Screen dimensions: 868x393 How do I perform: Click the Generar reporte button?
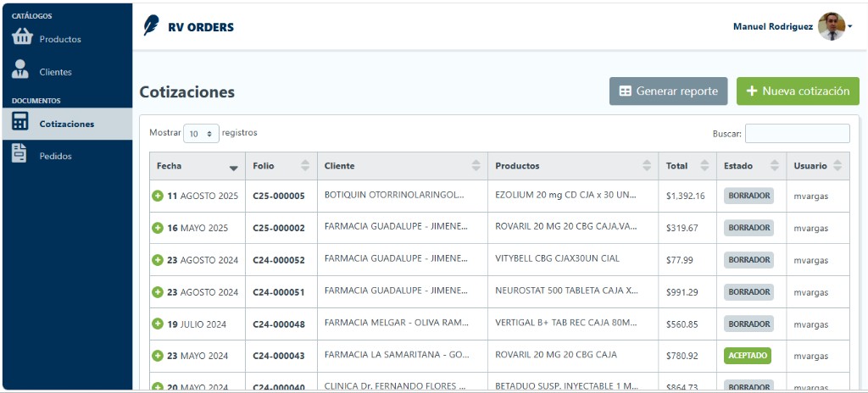point(668,91)
